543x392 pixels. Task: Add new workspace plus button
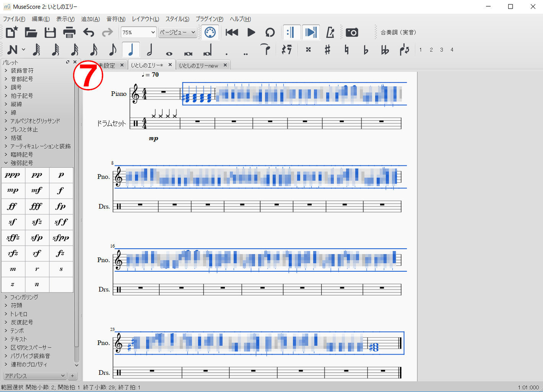coord(72,376)
